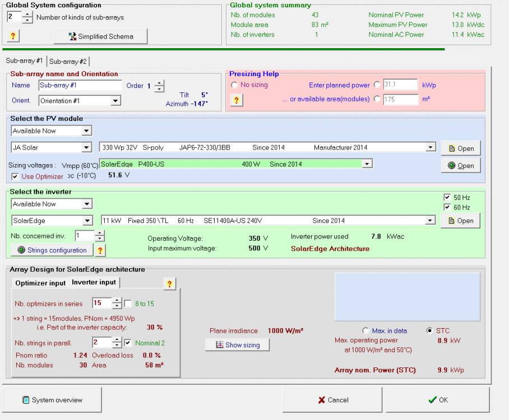The height and width of the screenshot is (420, 509).
Task: Switch to the Sub-array #2 tab
Action: point(68,61)
